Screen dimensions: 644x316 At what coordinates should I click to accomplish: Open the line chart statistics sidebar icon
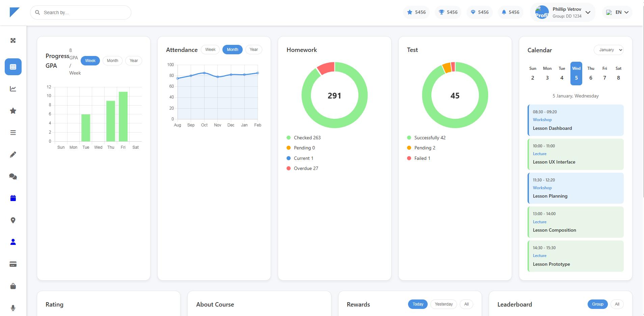click(13, 89)
